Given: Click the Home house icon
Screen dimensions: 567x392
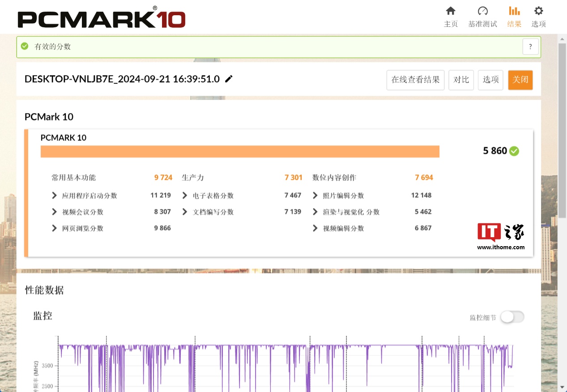Looking at the screenshot, I should 451,11.
